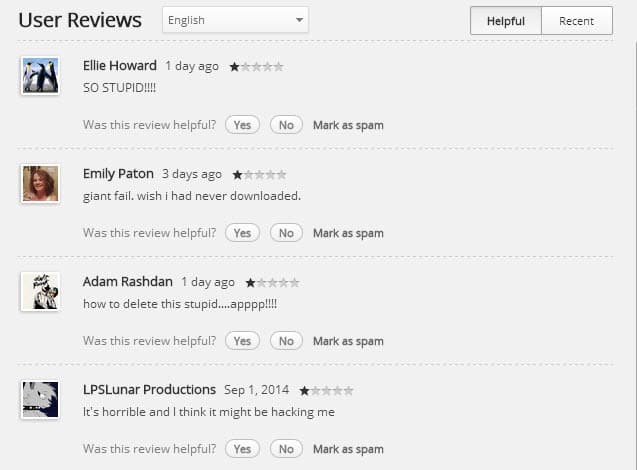Vote No on Ellie Howard's review
Viewport: 637px width, 470px height.
286,125
